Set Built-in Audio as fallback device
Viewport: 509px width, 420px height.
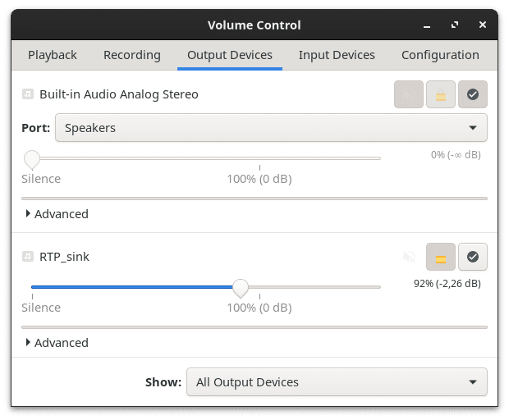[473, 95]
